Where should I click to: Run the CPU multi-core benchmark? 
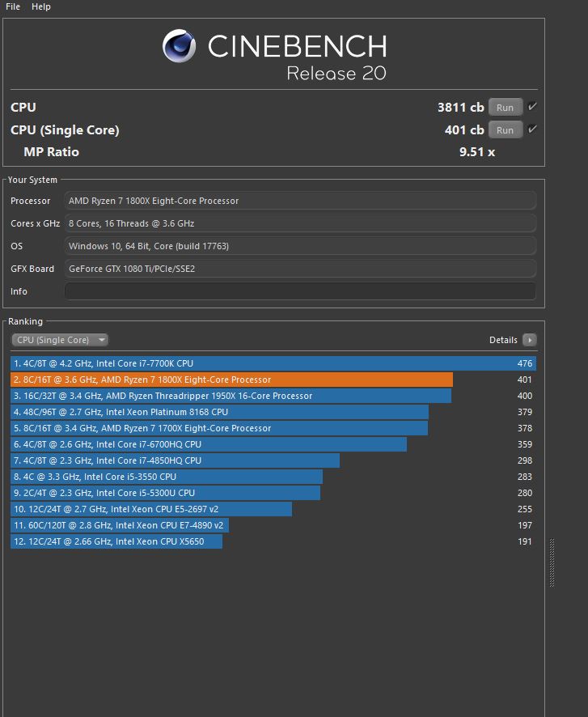506,108
